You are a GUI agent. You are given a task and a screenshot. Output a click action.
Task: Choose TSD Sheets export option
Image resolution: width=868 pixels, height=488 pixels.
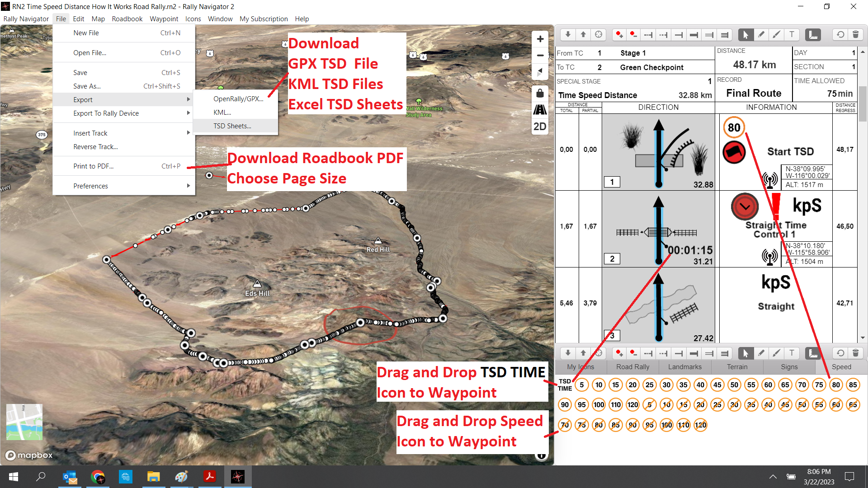coord(236,126)
